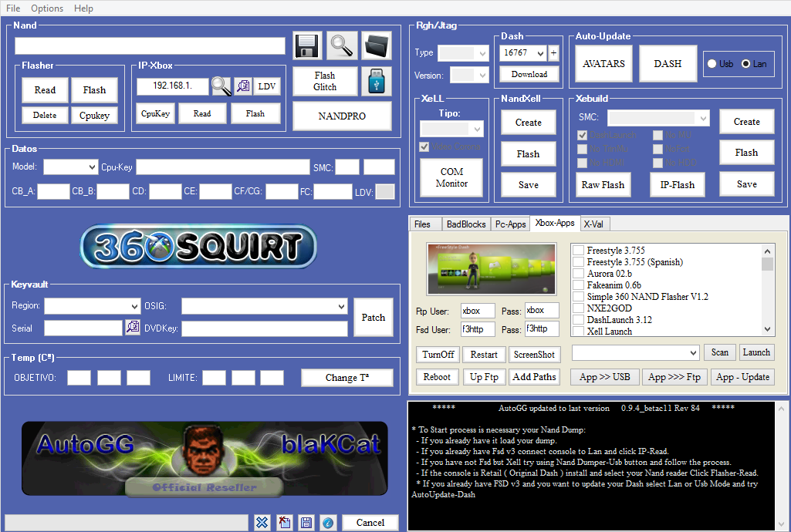Open the Xebuild SMC dropdown
791x532 pixels.
point(658,119)
